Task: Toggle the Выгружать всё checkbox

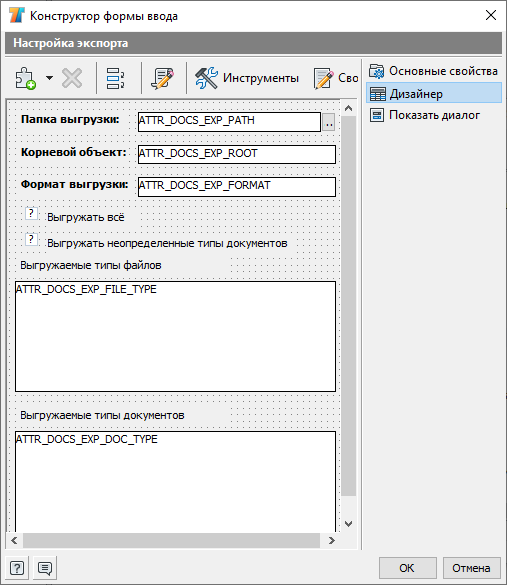Action: tap(31, 214)
